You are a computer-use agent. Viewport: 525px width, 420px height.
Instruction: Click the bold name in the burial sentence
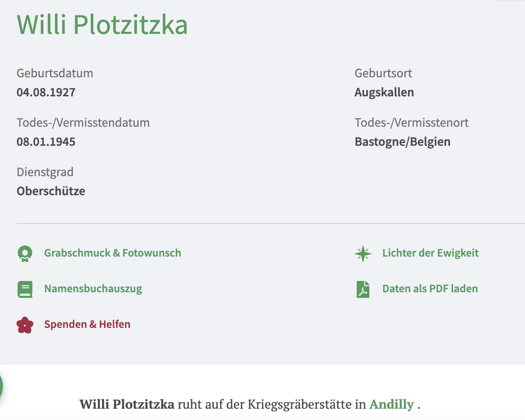127,404
